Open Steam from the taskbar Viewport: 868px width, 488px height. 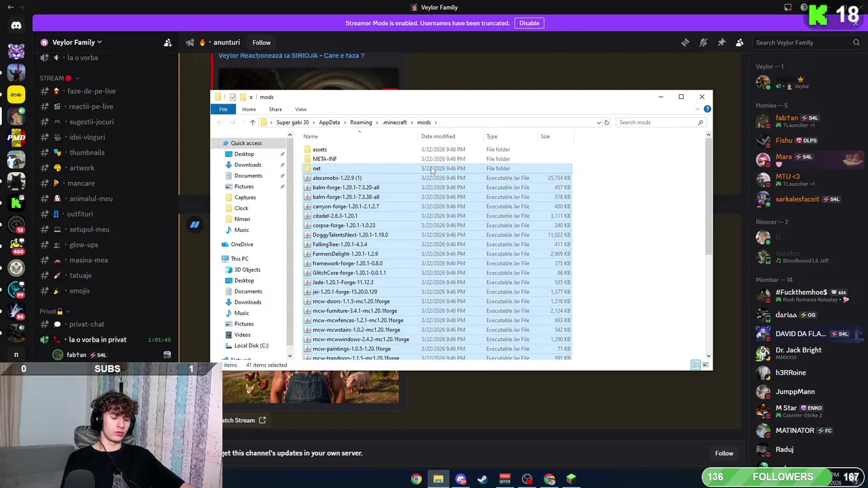pos(483,479)
